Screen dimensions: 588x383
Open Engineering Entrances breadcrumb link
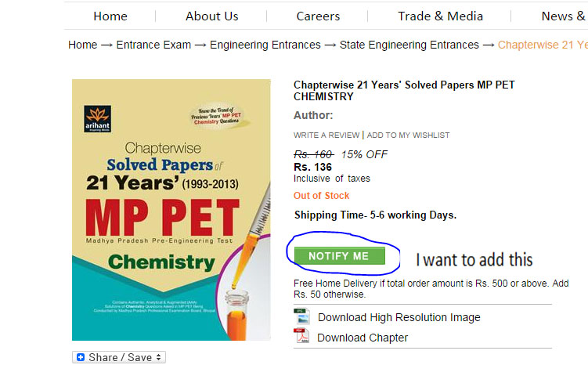pyautogui.click(x=265, y=45)
